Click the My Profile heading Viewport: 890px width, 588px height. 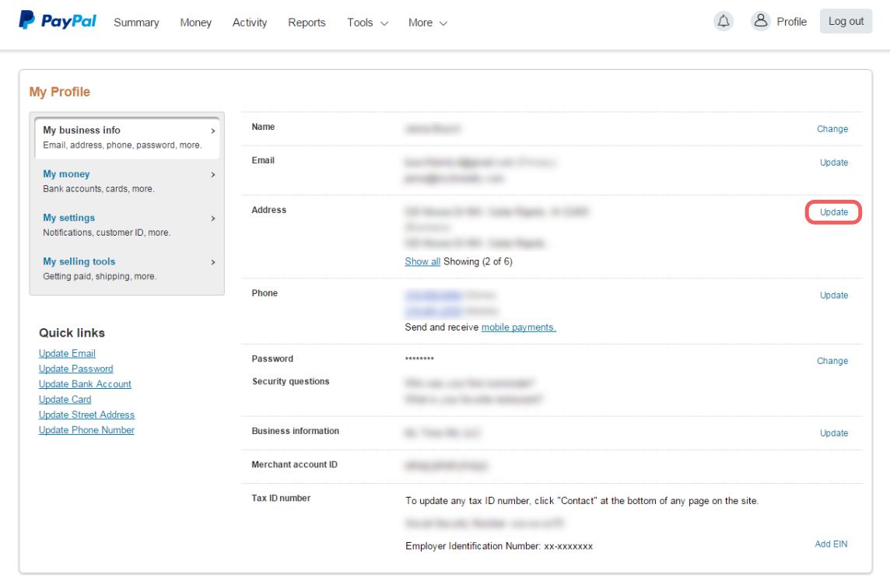60,92
